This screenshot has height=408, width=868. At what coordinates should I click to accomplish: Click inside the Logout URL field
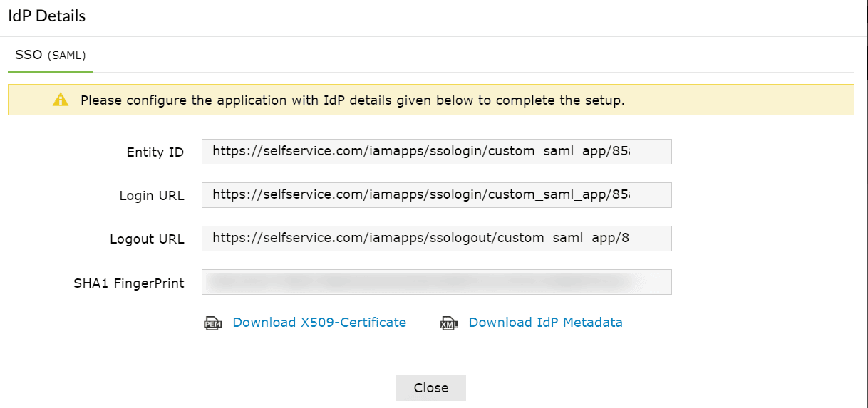[436, 239]
